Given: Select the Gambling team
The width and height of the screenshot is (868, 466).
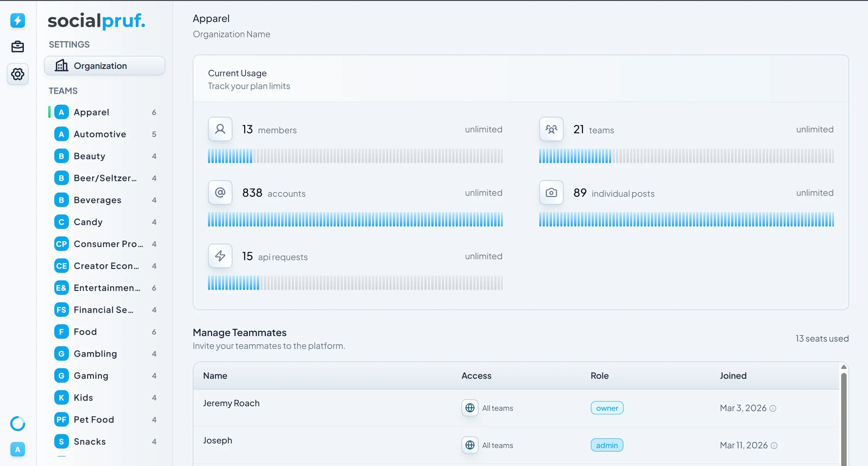Looking at the screenshot, I should pos(105,354).
